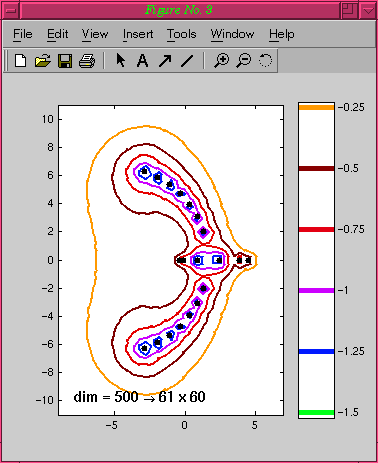Select the Add Line tool
The width and height of the screenshot is (378, 463).
pyautogui.click(x=187, y=61)
